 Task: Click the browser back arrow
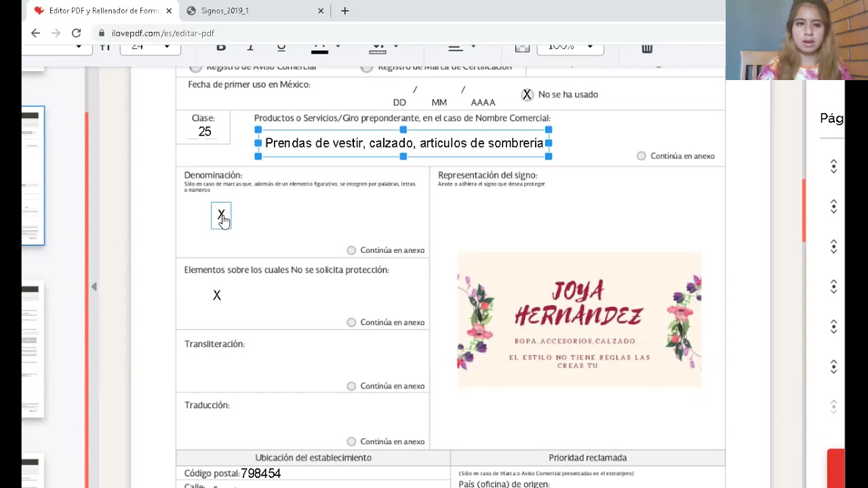click(x=35, y=33)
